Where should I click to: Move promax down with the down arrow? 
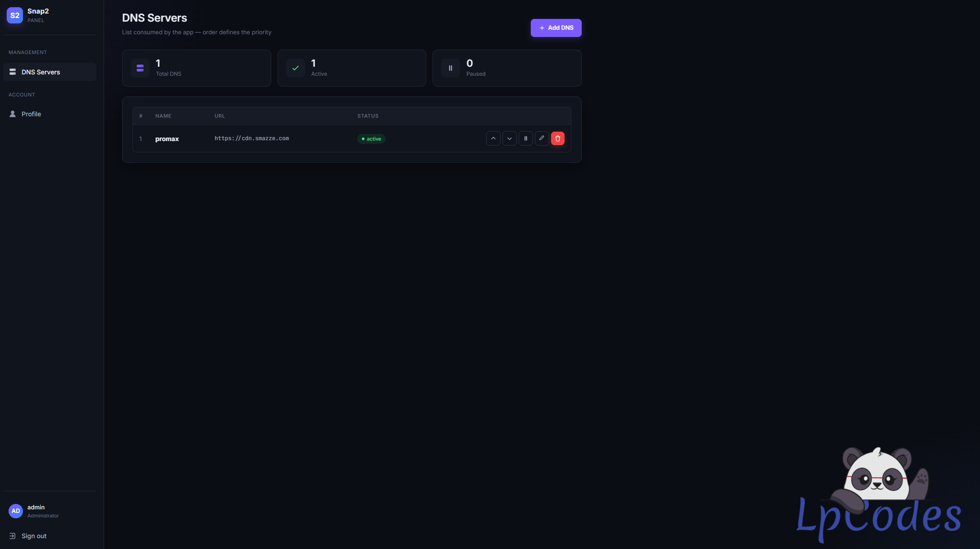pyautogui.click(x=510, y=138)
